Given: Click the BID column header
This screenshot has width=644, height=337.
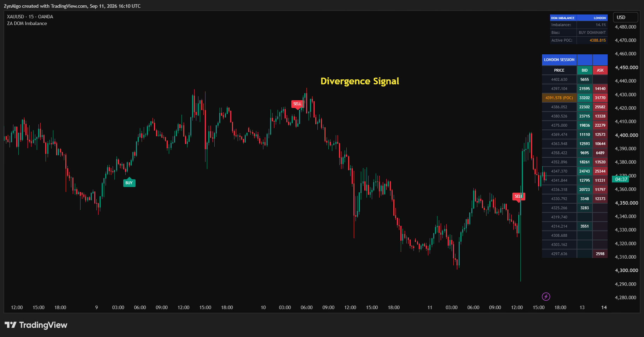Looking at the screenshot, I should click(585, 70).
